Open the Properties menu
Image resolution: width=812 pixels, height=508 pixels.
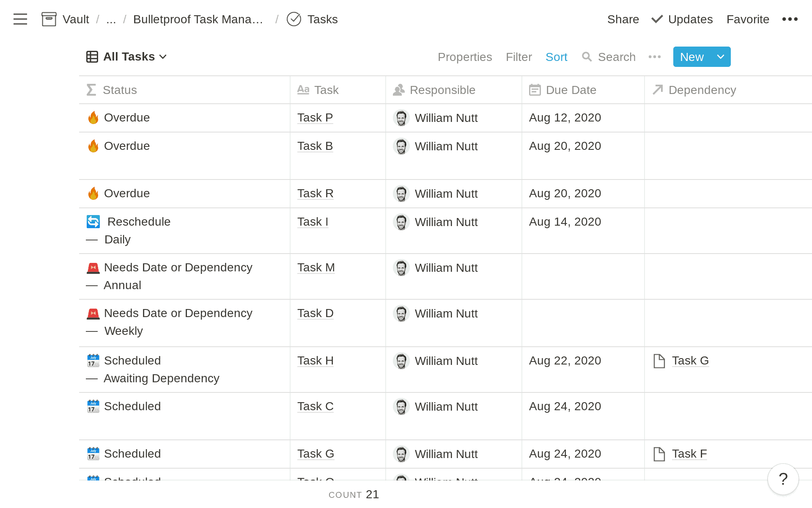coord(465,57)
